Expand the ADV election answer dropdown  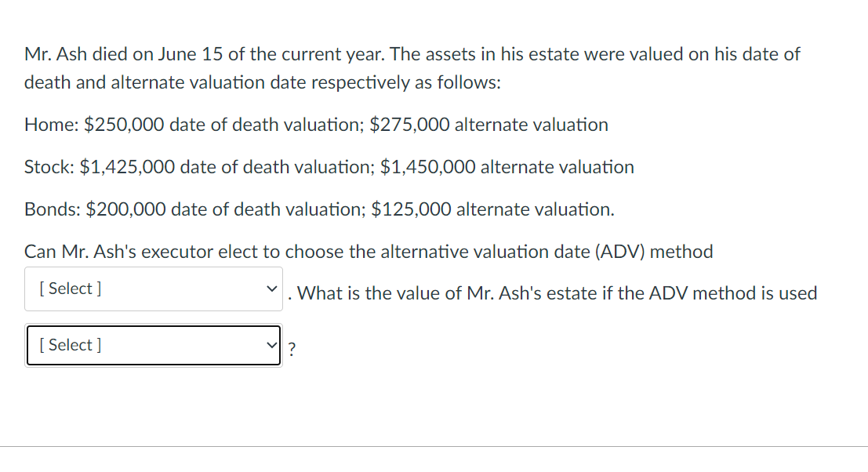click(x=153, y=289)
